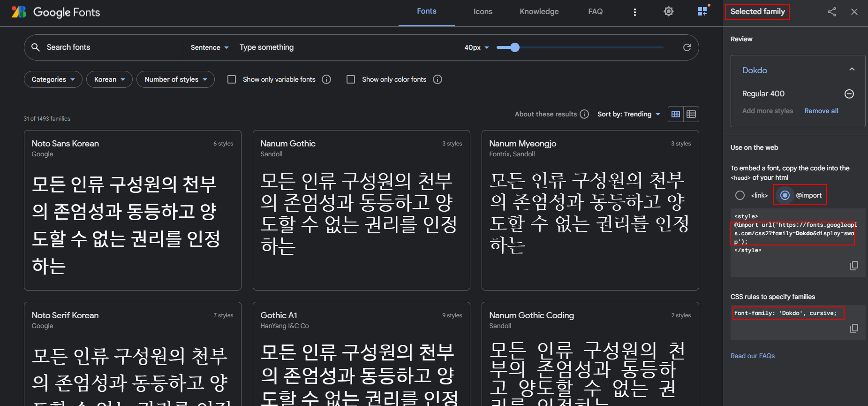Reset filters with the refresh icon
This screenshot has width=868, height=406.
point(687,47)
